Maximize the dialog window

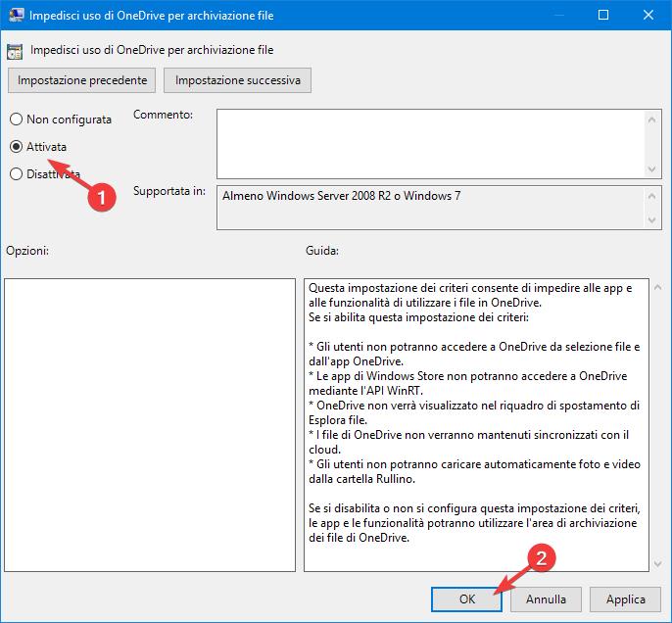pos(603,15)
